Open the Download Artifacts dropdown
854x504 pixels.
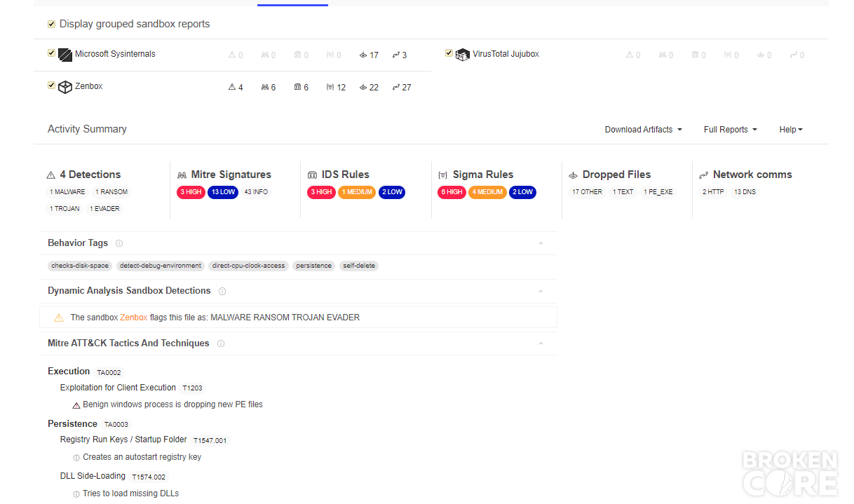pos(644,130)
